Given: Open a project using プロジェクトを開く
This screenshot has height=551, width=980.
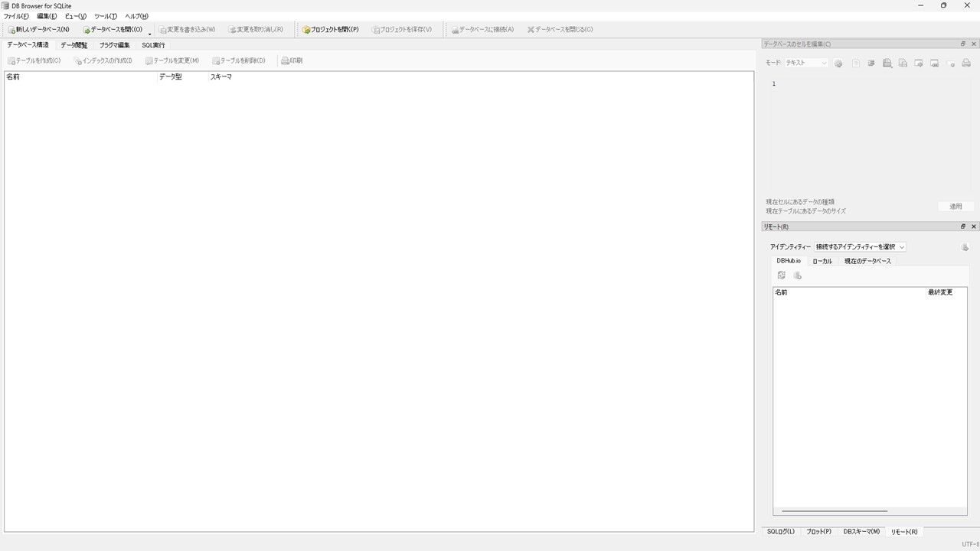Looking at the screenshot, I should (x=331, y=29).
